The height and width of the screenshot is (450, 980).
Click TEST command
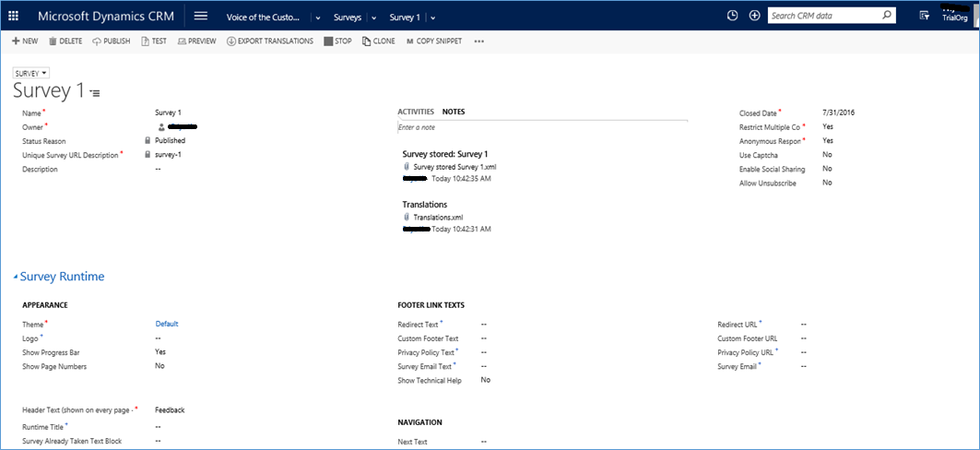(x=154, y=41)
